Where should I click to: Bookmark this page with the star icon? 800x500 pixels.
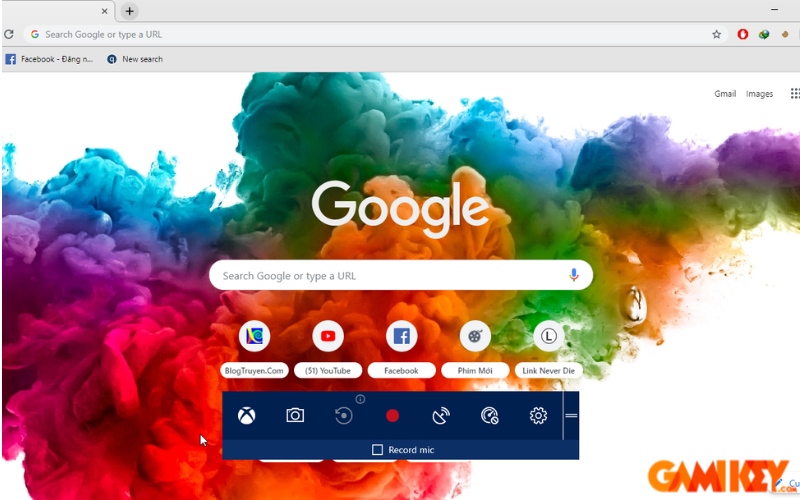click(716, 34)
